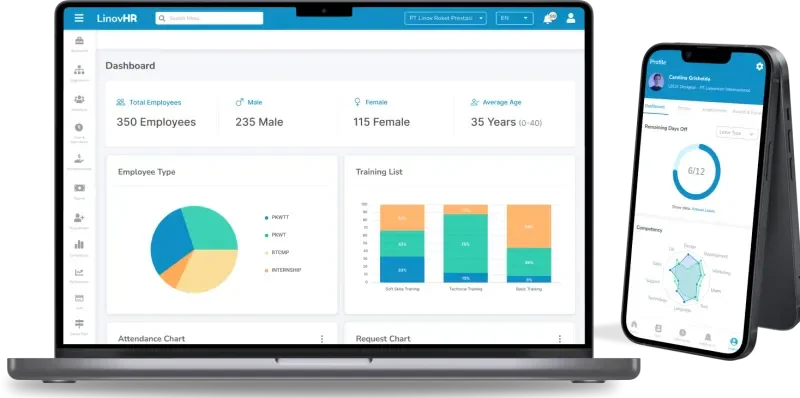Click the PKWT legend color in Employee Type
The image size is (800, 398).
click(266, 235)
